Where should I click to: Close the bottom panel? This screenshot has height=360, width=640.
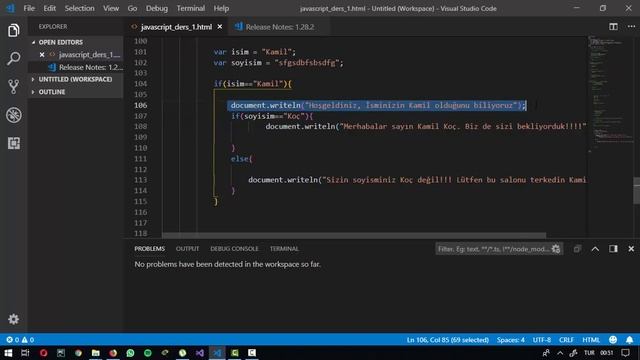coord(631,249)
